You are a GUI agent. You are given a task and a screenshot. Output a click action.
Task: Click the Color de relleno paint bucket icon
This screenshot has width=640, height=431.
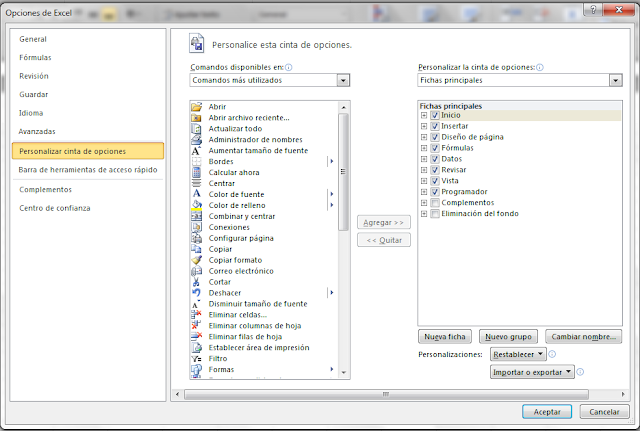click(197, 205)
